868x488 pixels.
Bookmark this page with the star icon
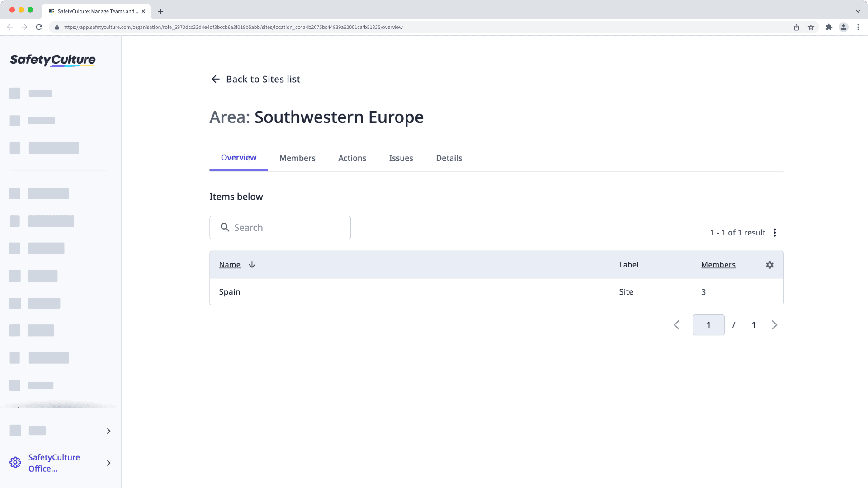[811, 27]
